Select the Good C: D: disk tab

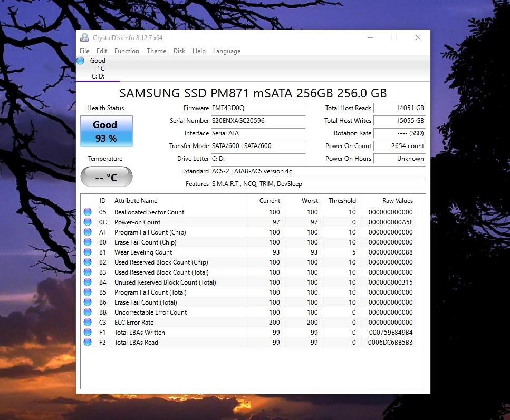[x=98, y=69]
